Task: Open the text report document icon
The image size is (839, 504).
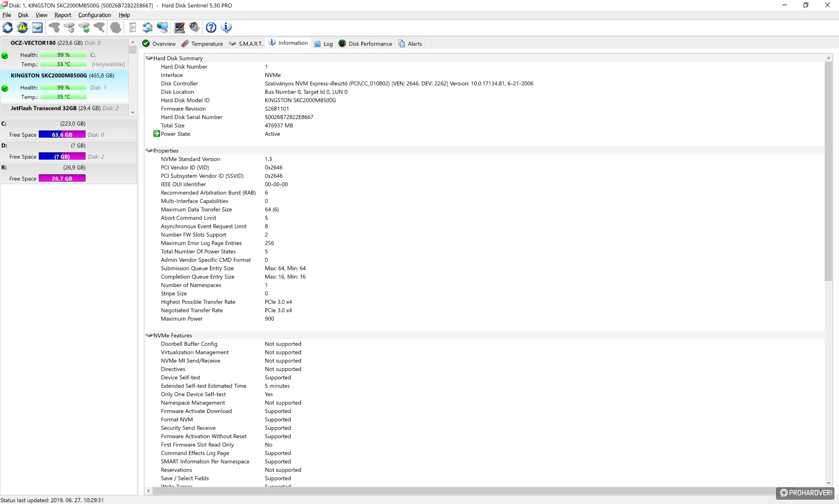Action: (x=132, y=27)
